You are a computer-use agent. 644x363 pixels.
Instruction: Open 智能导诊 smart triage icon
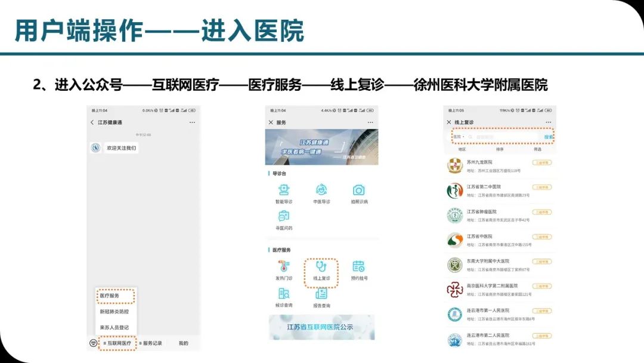pyautogui.click(x=284, y=190)
